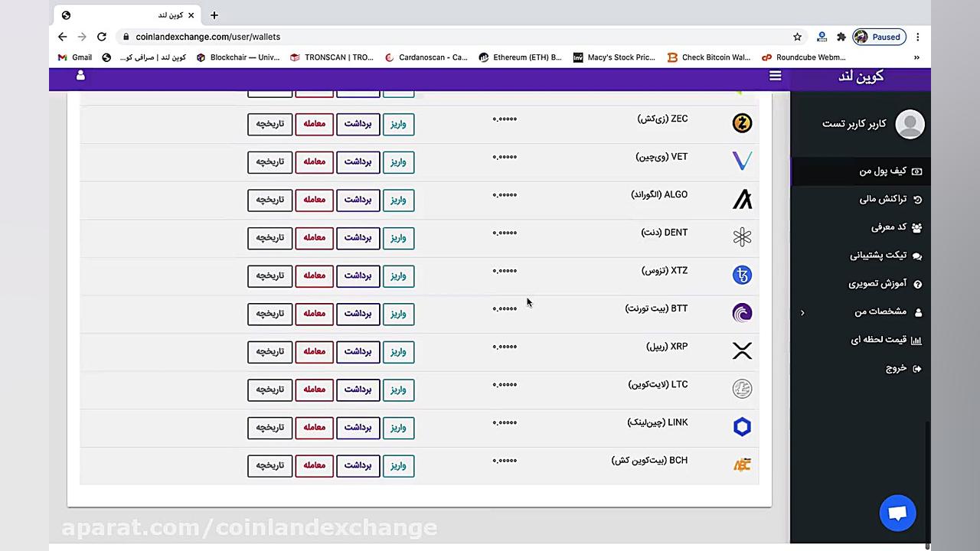Open the Roundcube Webmail bookmark
This screenshot has width=980, height=551.
[804, 57]
